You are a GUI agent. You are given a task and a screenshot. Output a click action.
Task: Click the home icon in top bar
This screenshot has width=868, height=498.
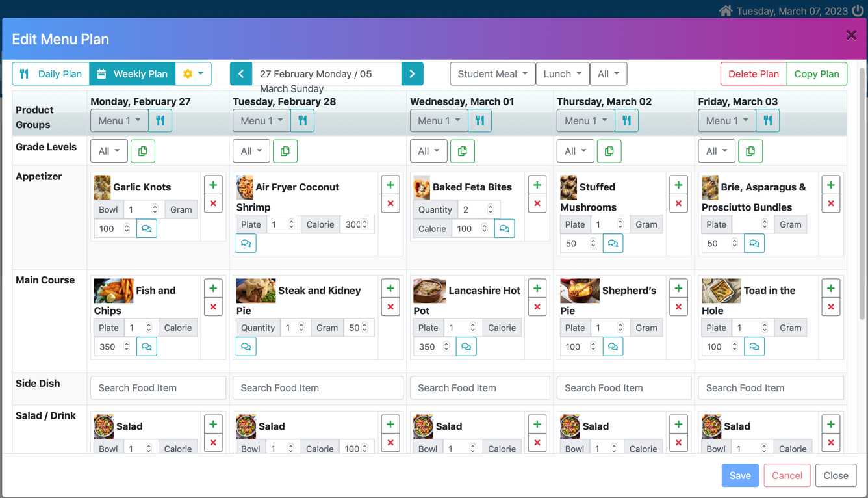pos(725,11)
